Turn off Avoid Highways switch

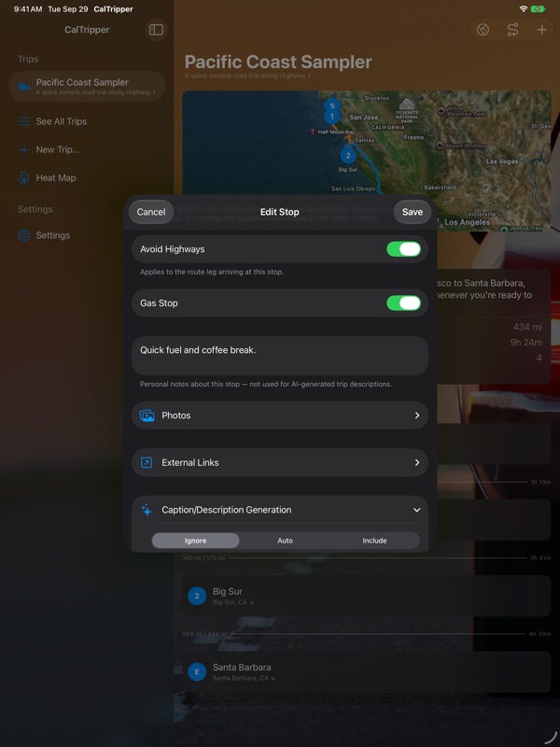pyautogui.click(x=404, y=249)
